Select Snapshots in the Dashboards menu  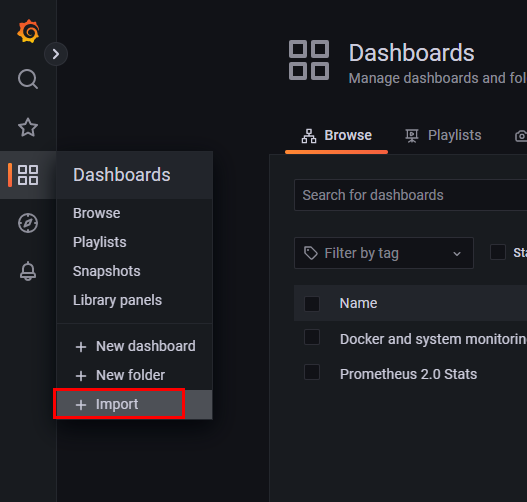[107, 271]
